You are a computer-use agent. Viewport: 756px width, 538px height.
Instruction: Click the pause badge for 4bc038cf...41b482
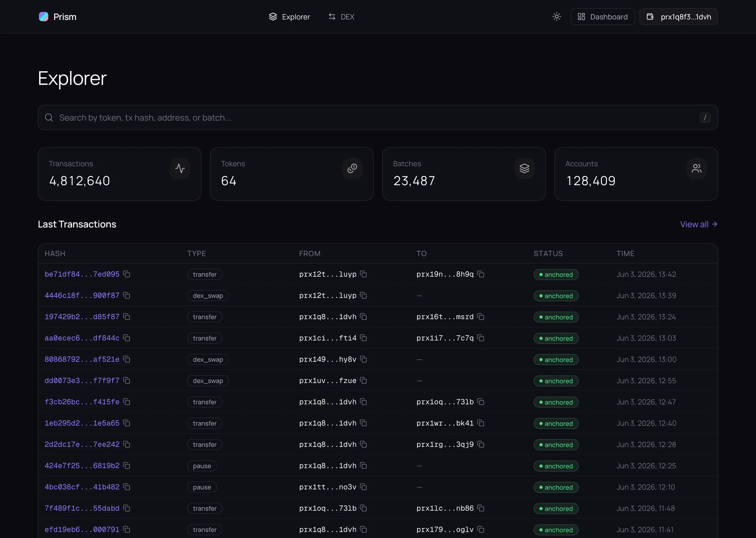click(x=202, y=487)
